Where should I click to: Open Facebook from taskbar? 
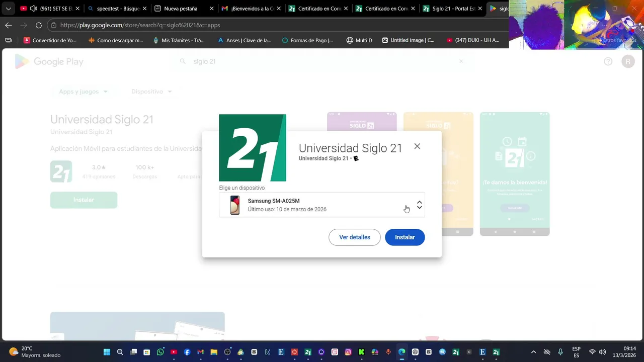click(187, 352)
